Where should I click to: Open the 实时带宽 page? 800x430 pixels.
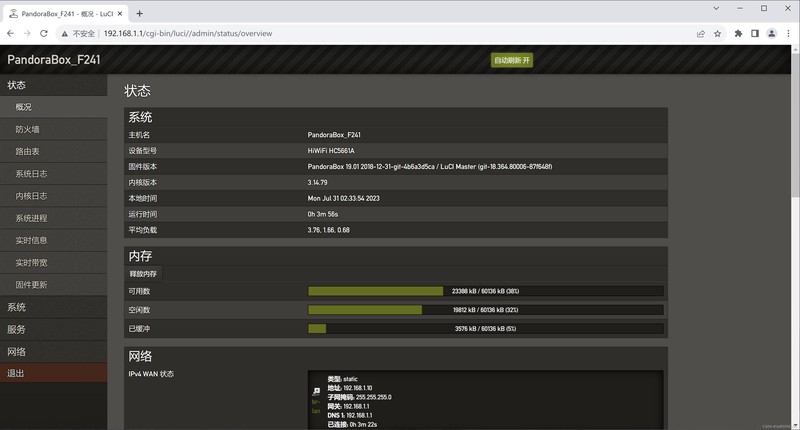point(54,263)
